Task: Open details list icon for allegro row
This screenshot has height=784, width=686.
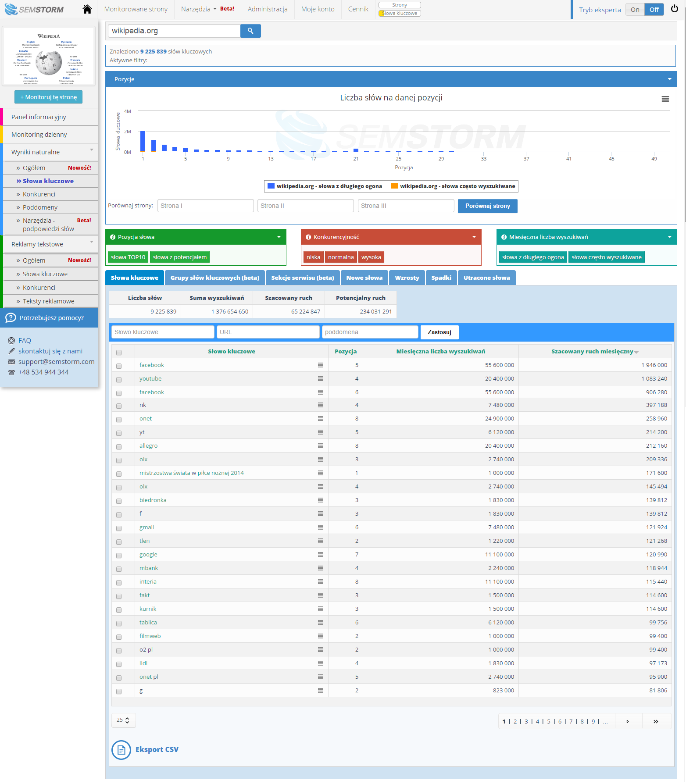Action: pos(321,446)
